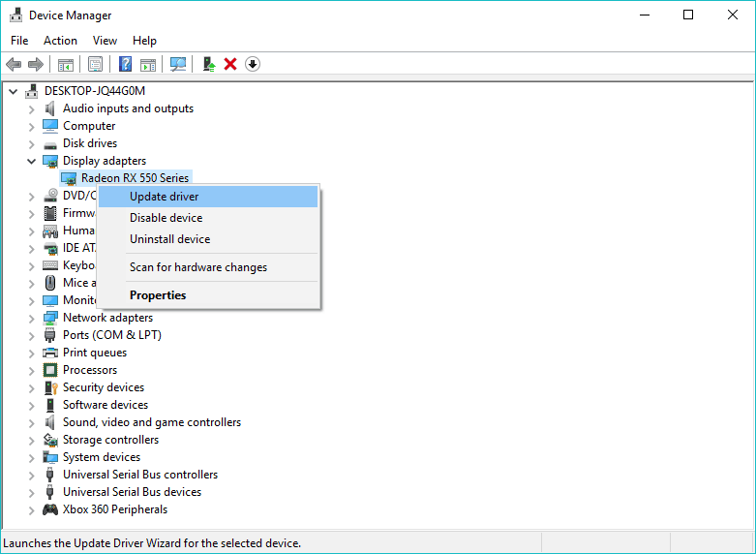Click the Processors chip icon
Screen dimensions: 756x554
50,370
